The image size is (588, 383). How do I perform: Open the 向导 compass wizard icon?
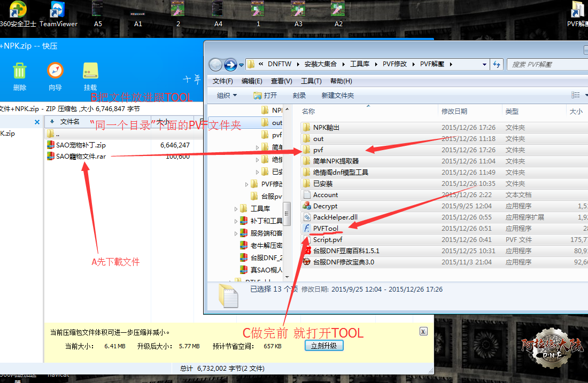pos(55,71)
